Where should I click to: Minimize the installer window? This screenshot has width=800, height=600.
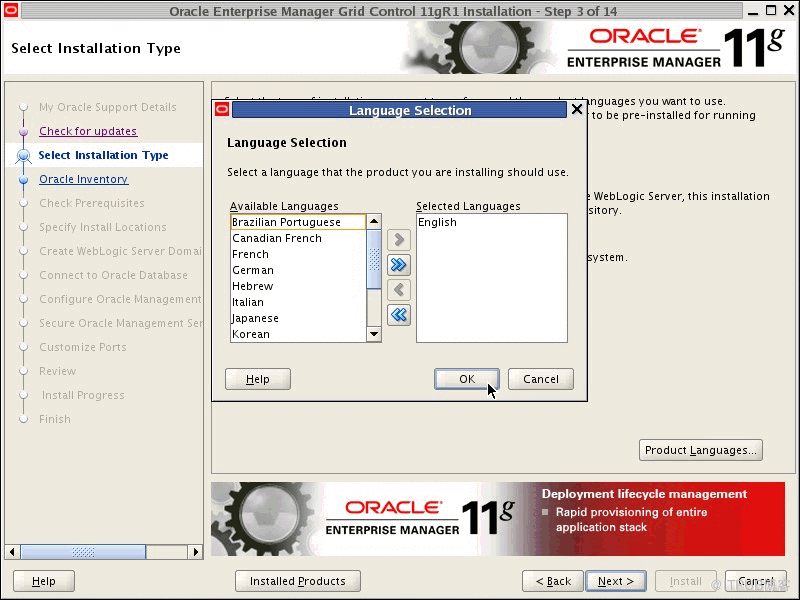click(753, 11)
